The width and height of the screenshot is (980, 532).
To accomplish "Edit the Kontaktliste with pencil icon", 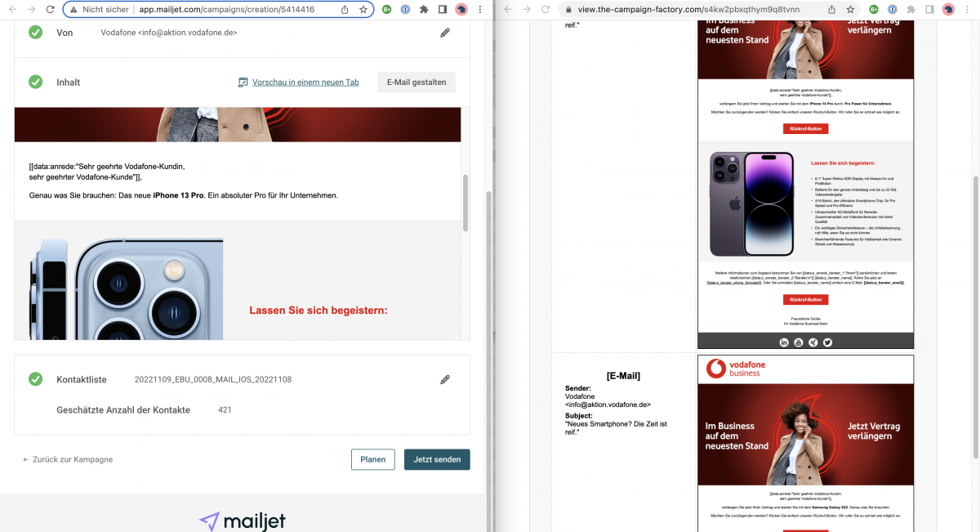I will 445,379.
